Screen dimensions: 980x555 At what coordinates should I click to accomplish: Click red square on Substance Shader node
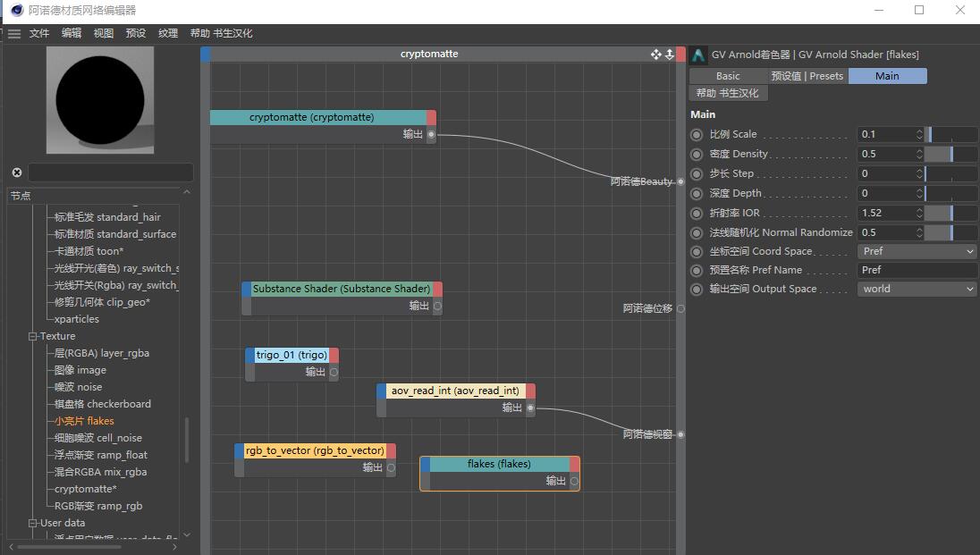[x=437, y=289]
